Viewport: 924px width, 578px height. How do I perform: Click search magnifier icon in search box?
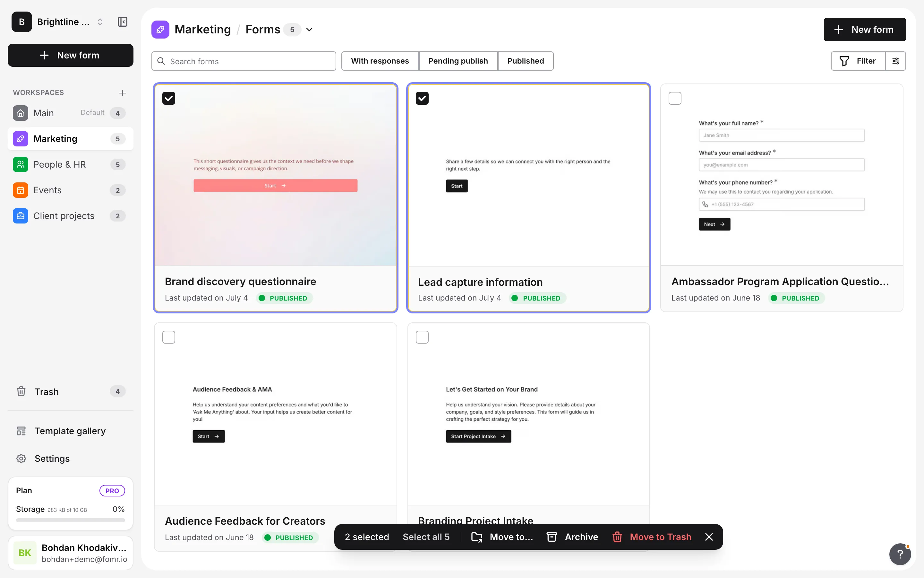pyautogui.click(x=161, y=61)
